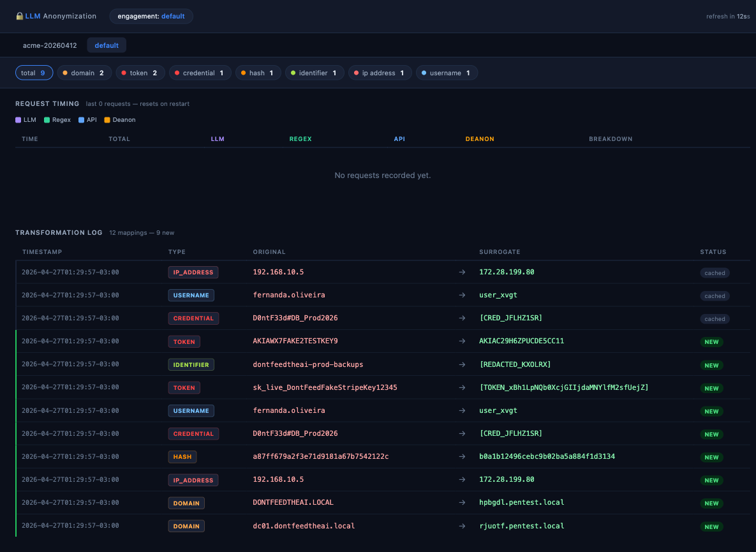Viewport: 756px width, 552px height.
Task: Toggle the hash 1 filter chip
Action: 258,73
